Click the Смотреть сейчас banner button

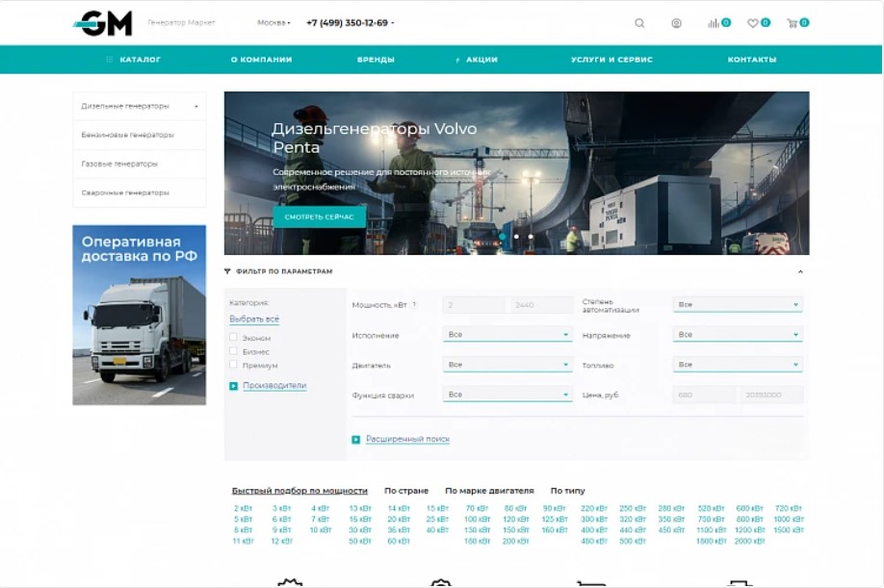[x=319, y=217]
